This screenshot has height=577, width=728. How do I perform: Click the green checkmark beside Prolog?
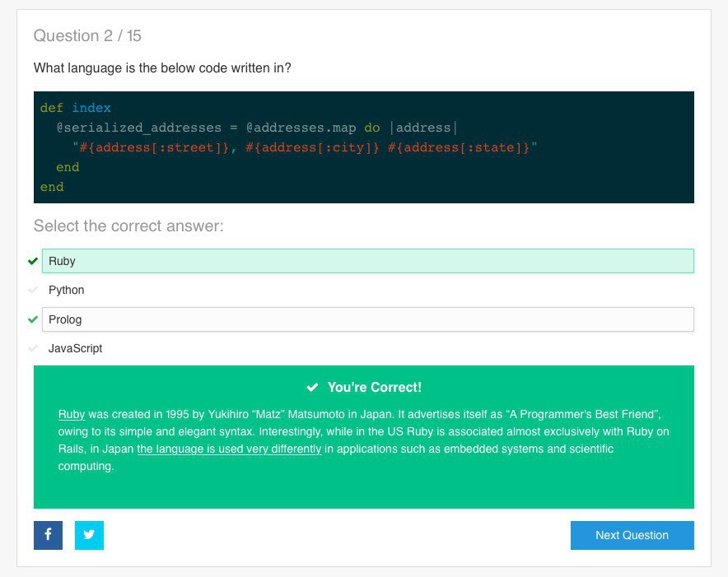coord(33,319)
